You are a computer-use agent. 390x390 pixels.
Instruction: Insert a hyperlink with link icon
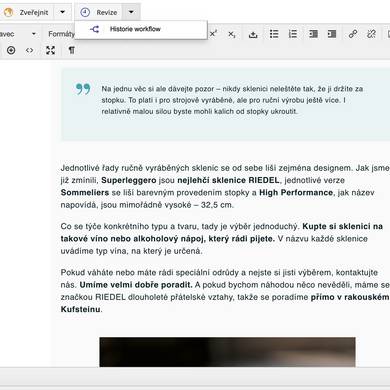pyautogui.click(x=353, y=34)
